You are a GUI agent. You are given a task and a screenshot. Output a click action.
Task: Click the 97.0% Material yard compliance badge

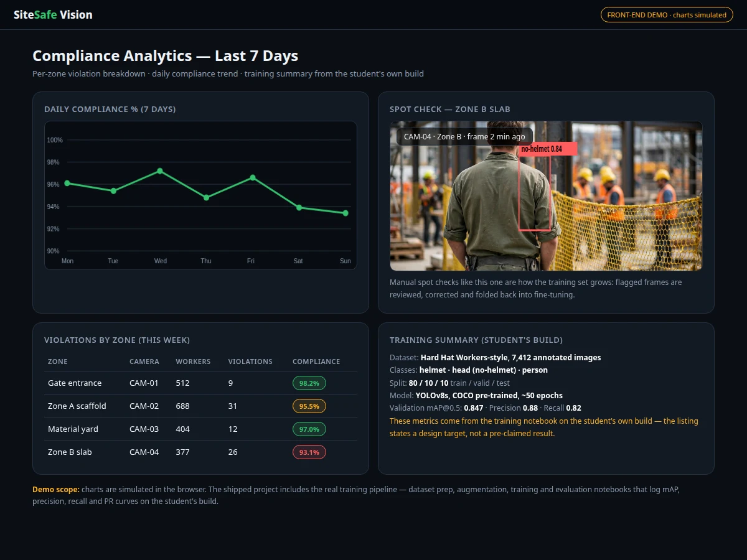point(309,429)
